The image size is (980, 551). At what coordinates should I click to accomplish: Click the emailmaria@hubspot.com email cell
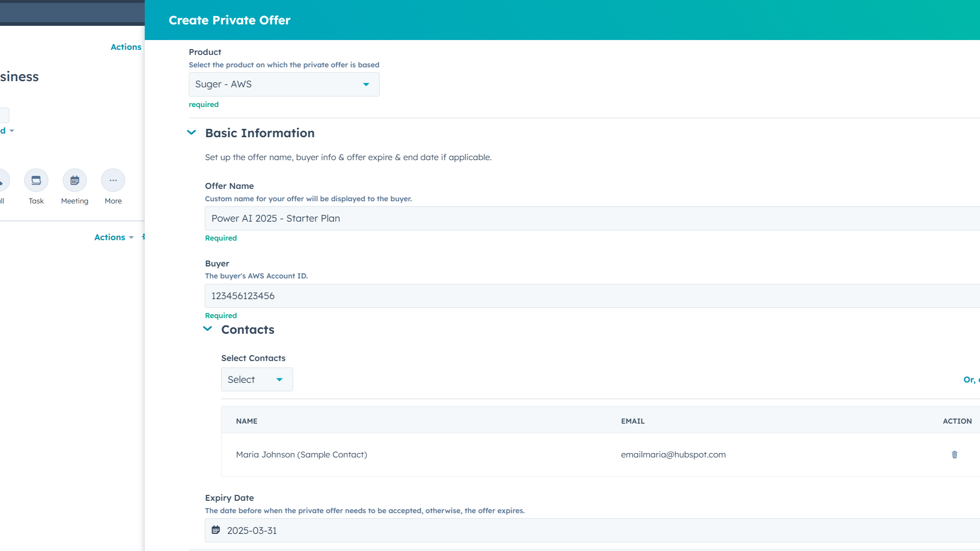click(673, 455)
